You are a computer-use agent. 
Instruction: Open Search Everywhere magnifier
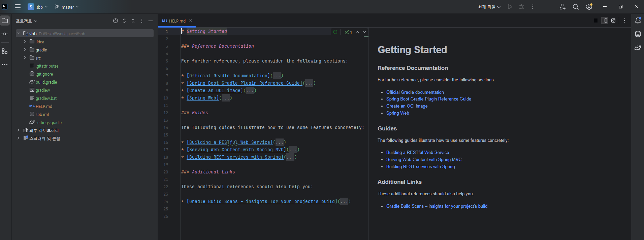tap(576, 7)
